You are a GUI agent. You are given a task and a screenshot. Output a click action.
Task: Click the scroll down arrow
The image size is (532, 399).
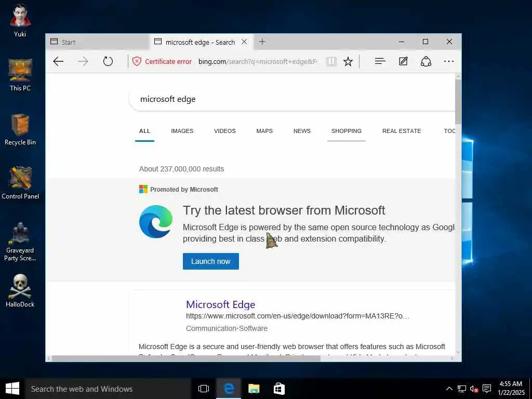click(458, 352)
